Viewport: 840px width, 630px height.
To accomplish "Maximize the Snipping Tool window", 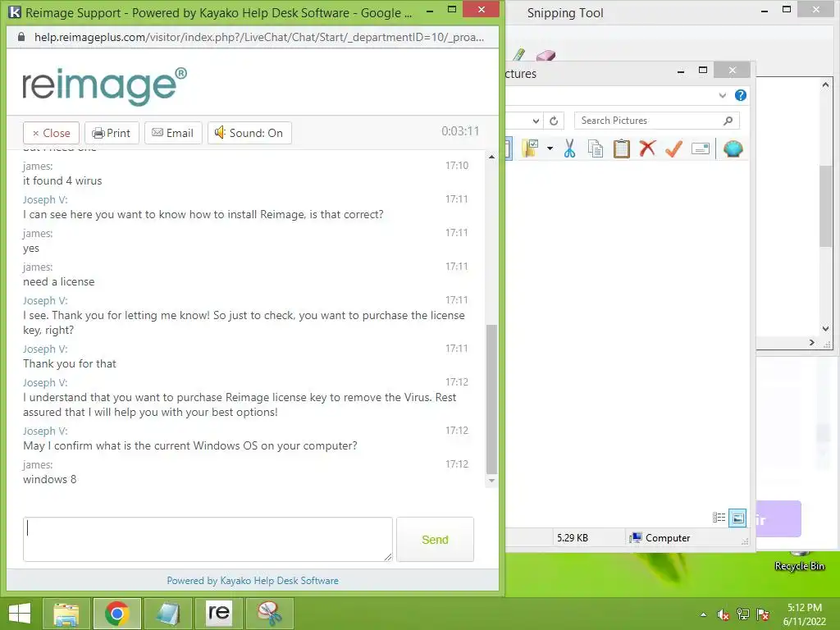I will point(787,10).
